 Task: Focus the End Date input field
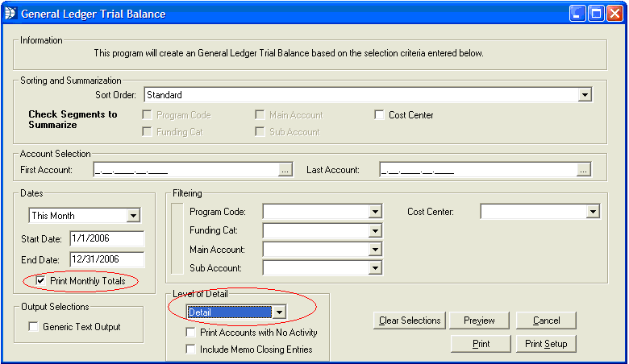click(x=106, y=259)
